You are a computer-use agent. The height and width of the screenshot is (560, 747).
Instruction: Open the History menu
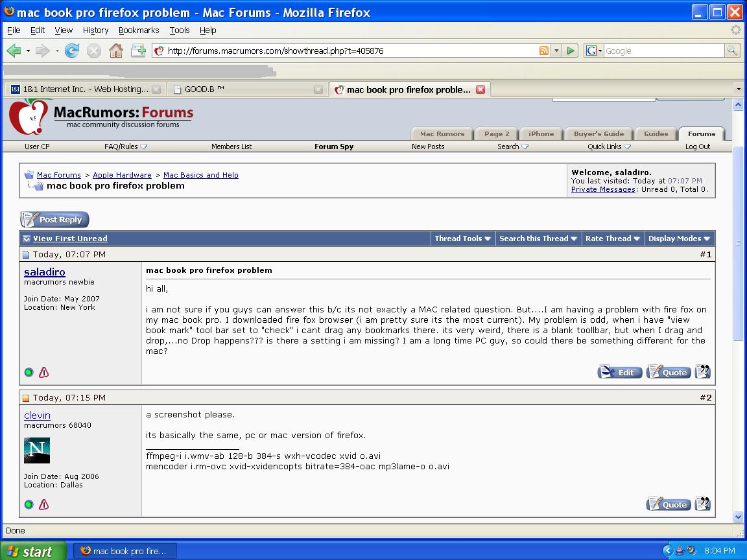[x=96, y=30]
